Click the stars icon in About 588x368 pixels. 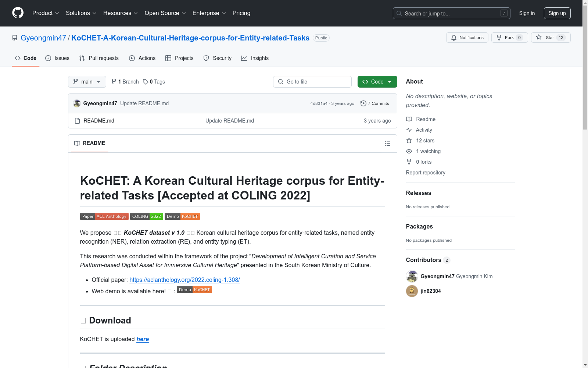pos(409,141)
